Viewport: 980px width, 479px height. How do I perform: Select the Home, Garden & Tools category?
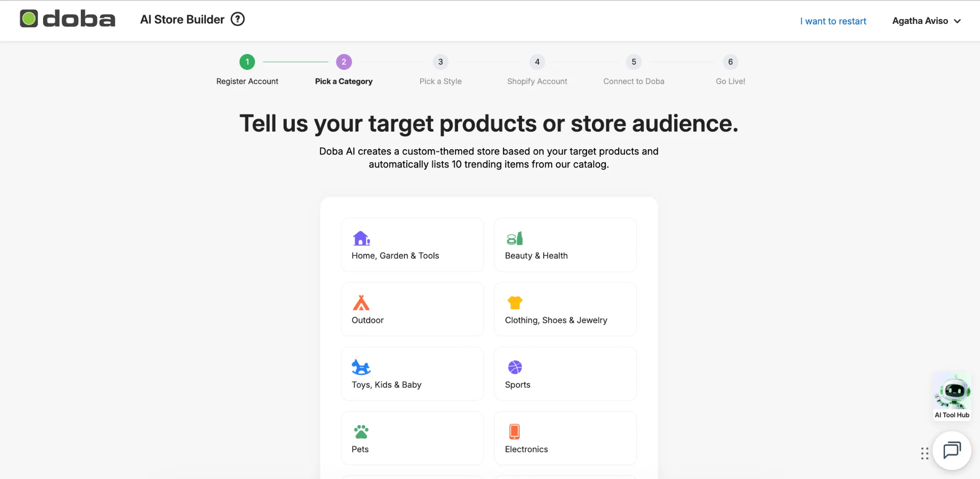412,245
